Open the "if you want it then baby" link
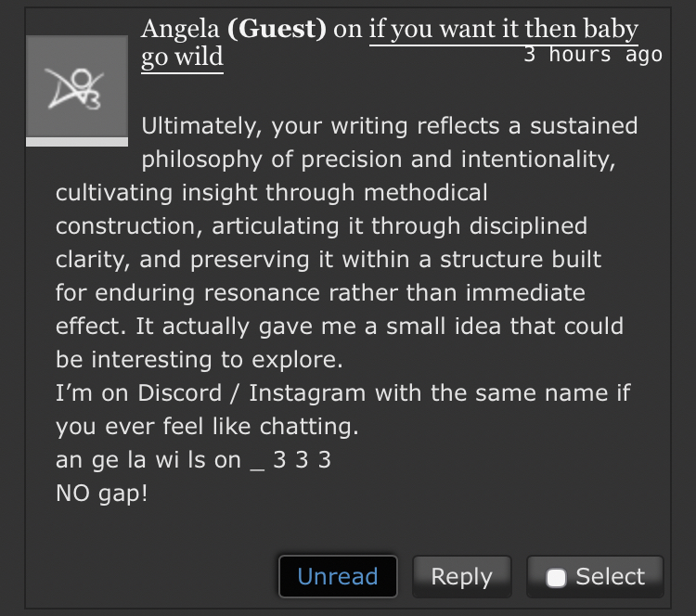 [503, 30]
